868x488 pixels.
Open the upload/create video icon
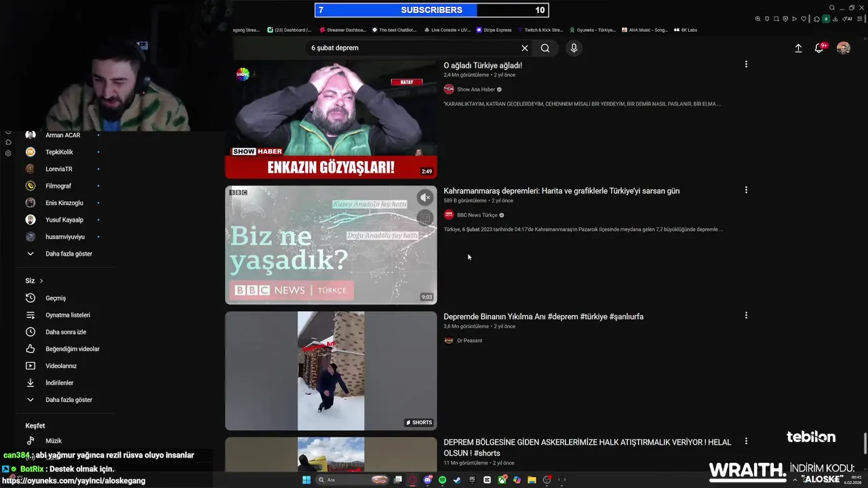click(x=798, y=48)
